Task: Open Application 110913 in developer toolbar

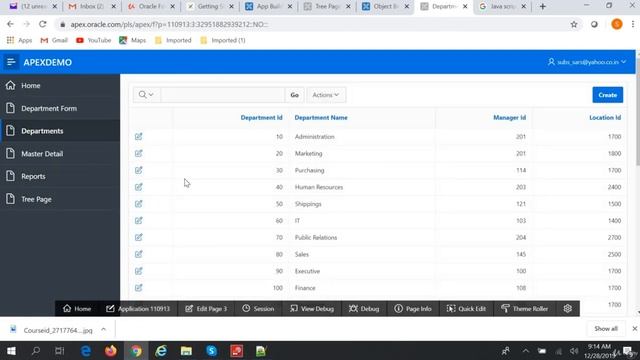Action: point(138,309)
